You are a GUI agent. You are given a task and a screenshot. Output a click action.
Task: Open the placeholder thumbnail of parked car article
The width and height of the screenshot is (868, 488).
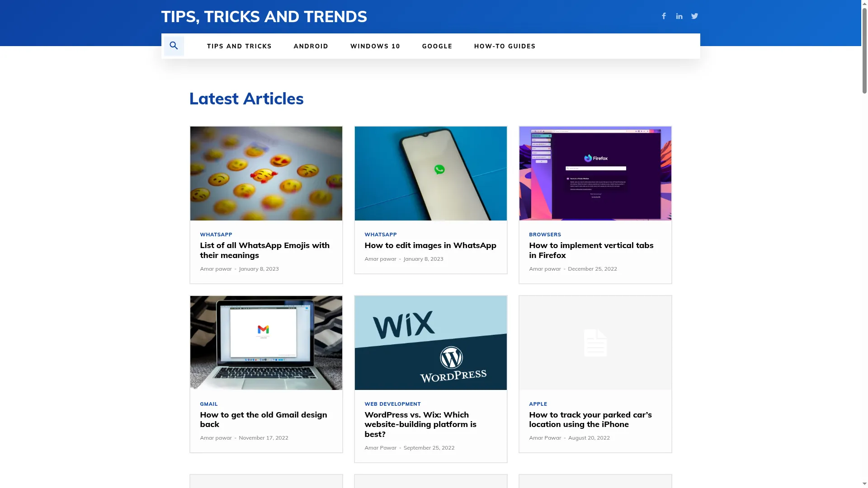click(x=595, y=343)
